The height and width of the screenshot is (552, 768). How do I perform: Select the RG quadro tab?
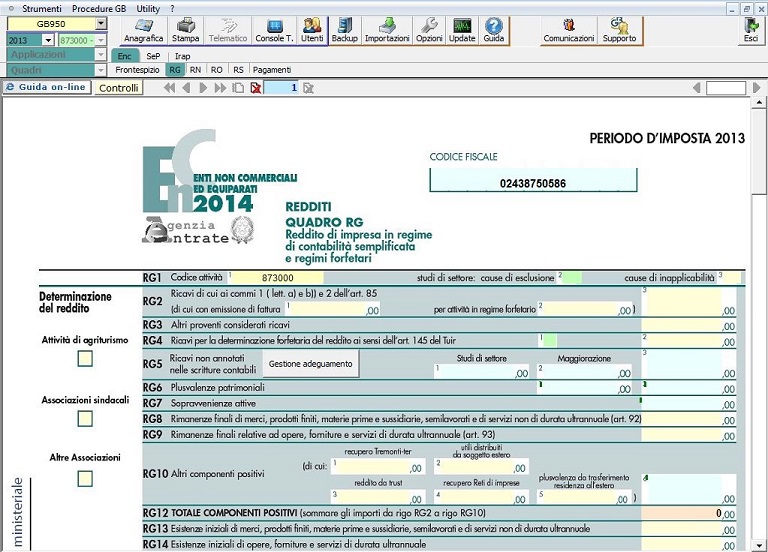click(x=175, y=70)
